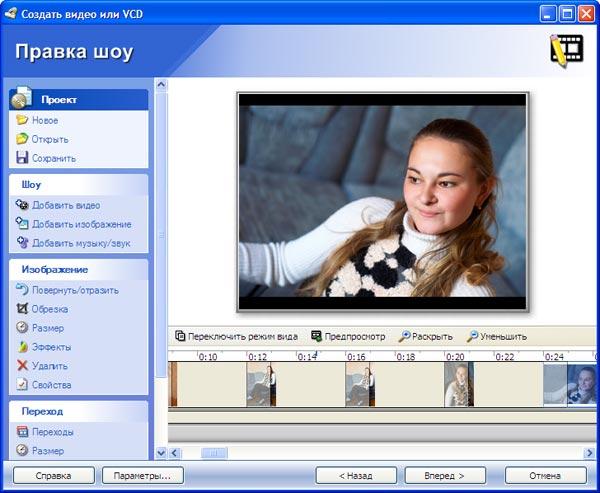Select the Добавить видео text link
Screen dimensions: 600x493
click(66, 205)
